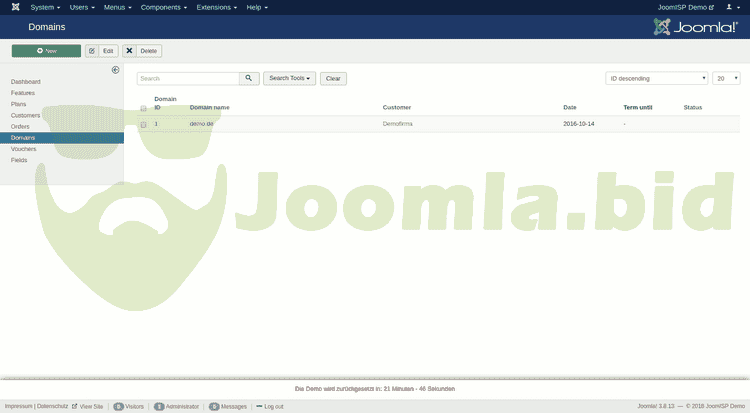Viewport: 750px width, 413px height.
Task: Open the user account menu icon
Action: pos(731,7)
